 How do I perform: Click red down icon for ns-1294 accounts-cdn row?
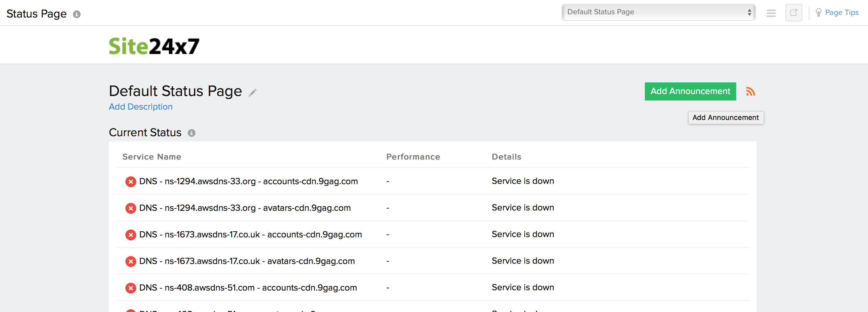tap(131, 182)
